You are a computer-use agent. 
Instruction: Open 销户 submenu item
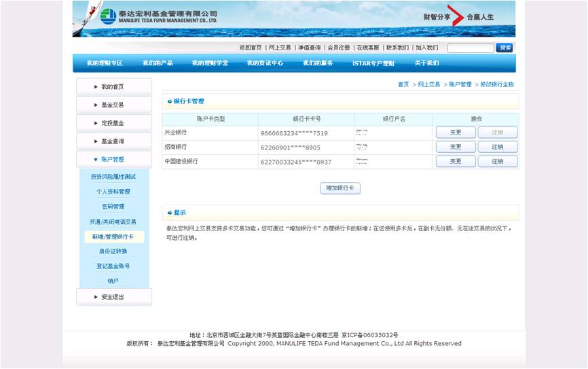pos(113,281)
